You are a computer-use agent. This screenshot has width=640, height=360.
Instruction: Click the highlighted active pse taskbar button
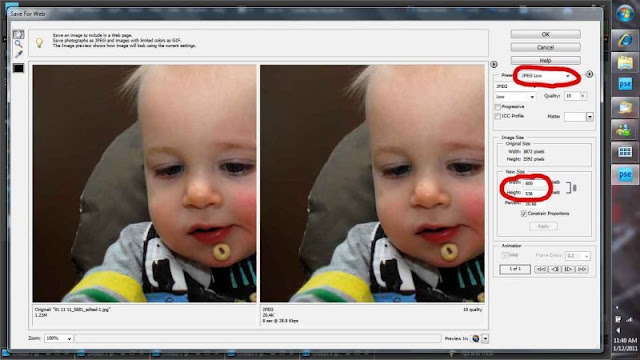click(x=625, y=175)
